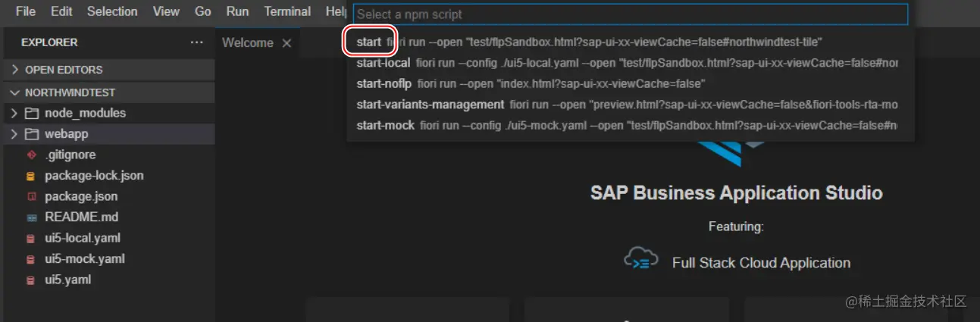Click the SAP Business Application Studio heading
Viewport: 980px width, 322px height.
(736, 192)
